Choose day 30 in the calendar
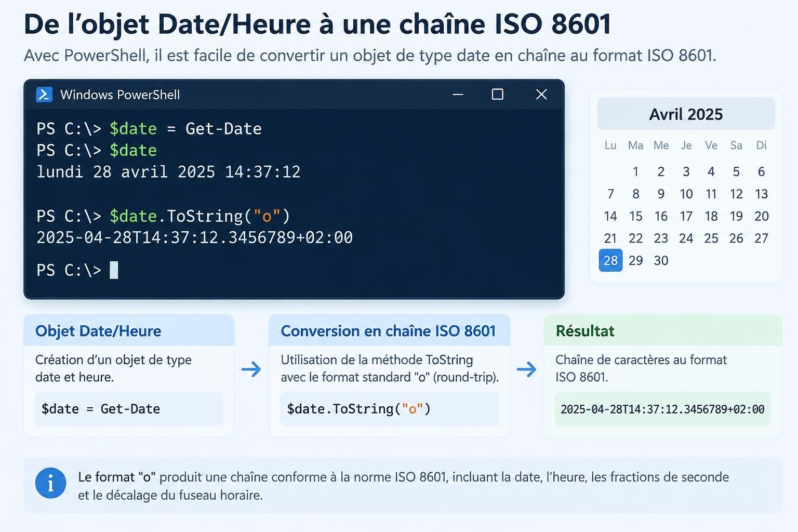The width and height of the screenshot is (798, 532). [661, 260]
